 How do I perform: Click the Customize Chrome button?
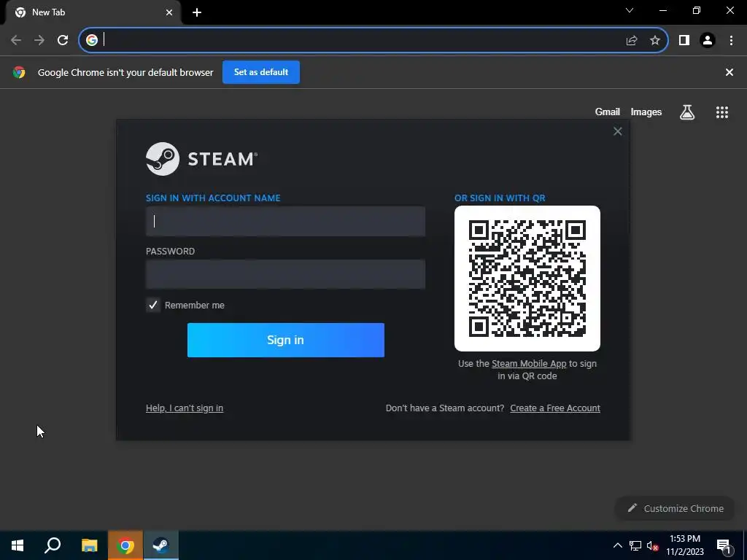[676, 508]
